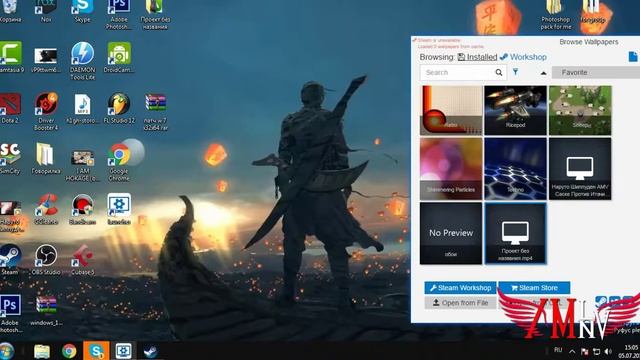Image resolution: width=640 pixels, height=360 pixels.
Task: Select the red-orange retro wallpaper thumbnail
Action: point(451,110)
